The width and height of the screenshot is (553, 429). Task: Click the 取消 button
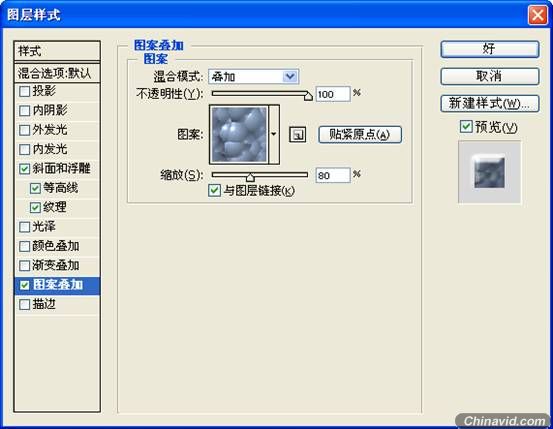[490, 76]
